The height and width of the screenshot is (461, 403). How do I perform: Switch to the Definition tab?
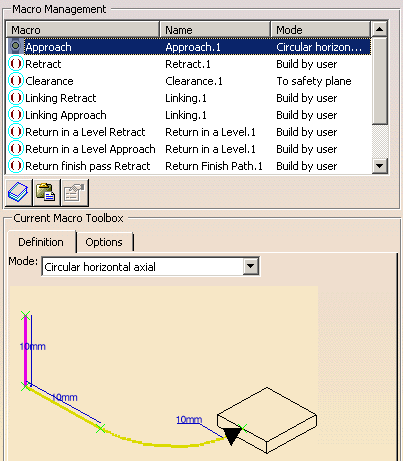coord(41,242)
